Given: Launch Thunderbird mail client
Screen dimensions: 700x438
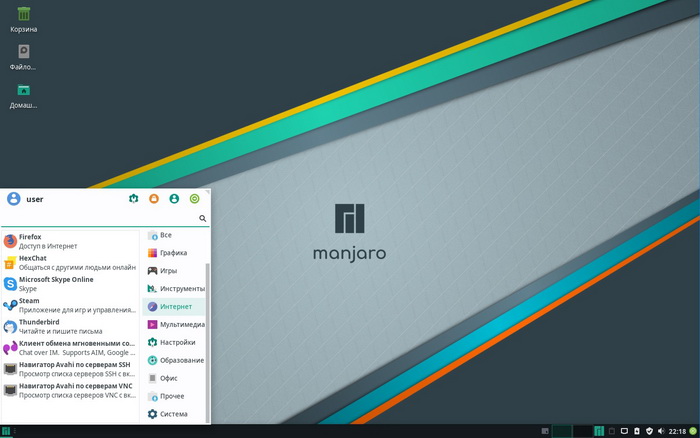Looking at the screenshot, I should click(70, 326).
